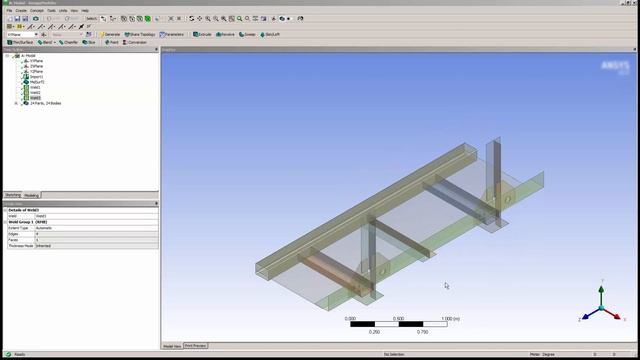
Task: Open the File menu
Action: point(9,11)
